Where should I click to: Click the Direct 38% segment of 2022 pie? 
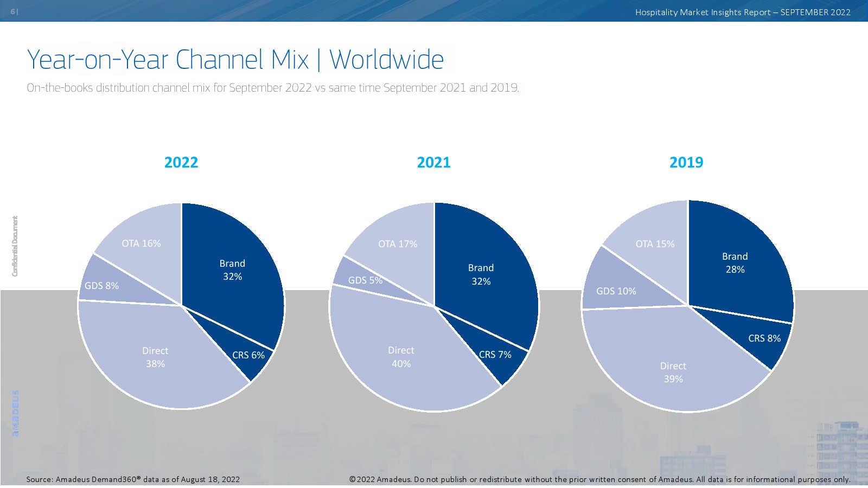[155, 357]
